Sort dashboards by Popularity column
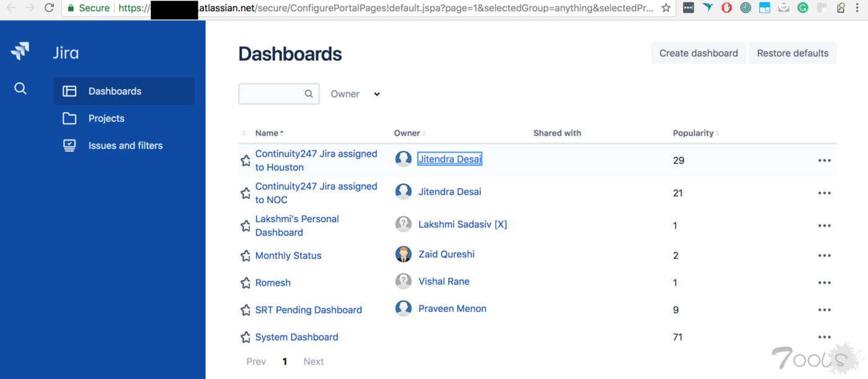This screenshot has width=868, height=379. 695,133
